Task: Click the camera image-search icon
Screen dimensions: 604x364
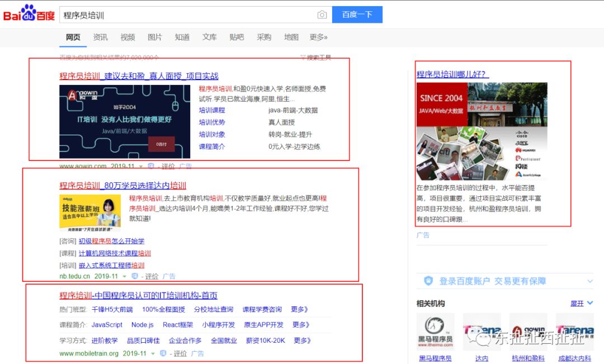Action: (x=322, y=15)
